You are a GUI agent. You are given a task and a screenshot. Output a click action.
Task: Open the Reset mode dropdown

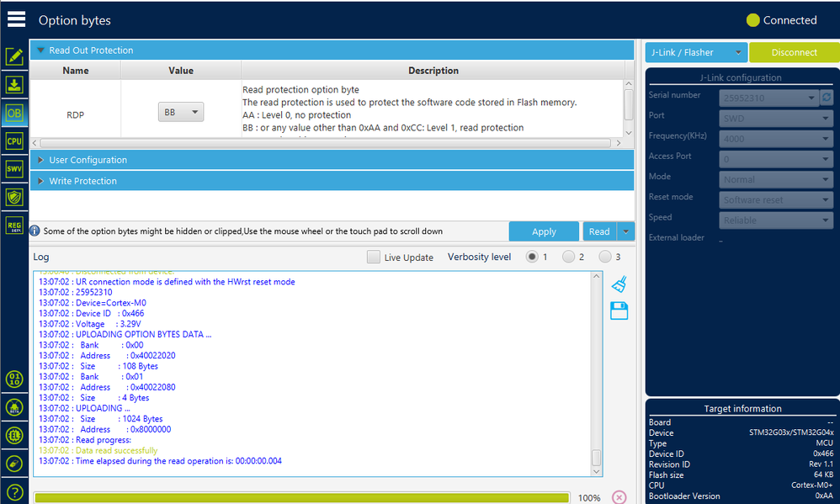tap(776, 199)
